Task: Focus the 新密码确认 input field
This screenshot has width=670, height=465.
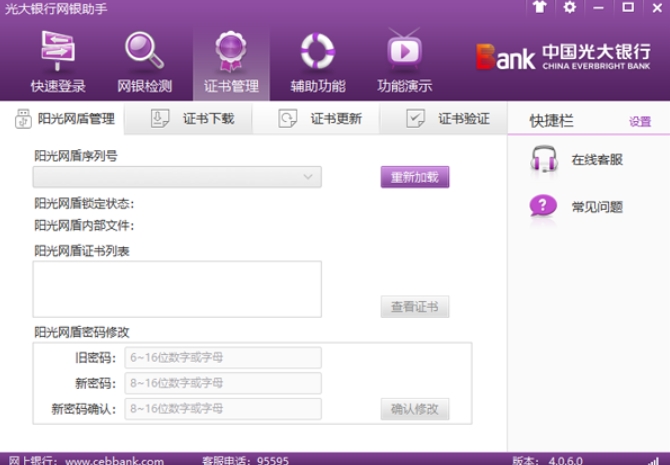Action: tap(223, 409)
